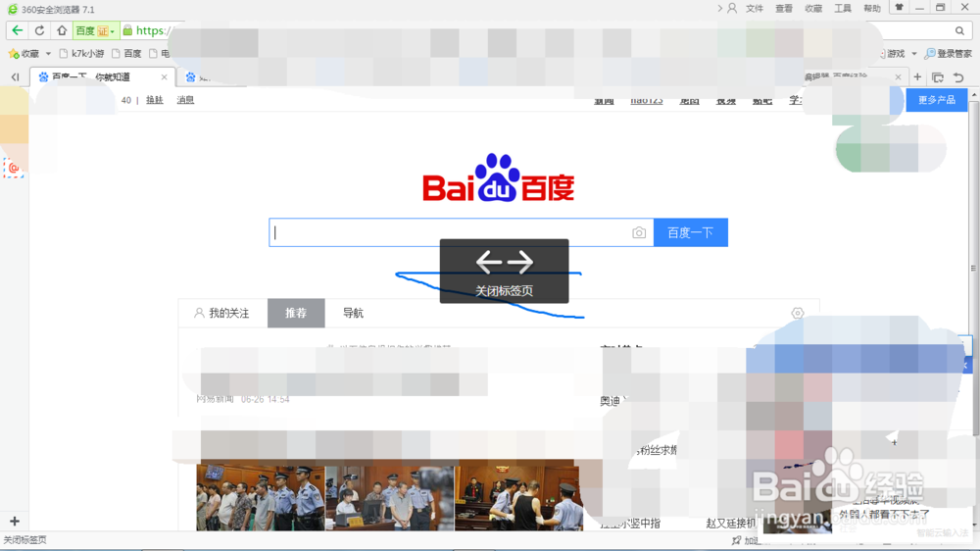Screen dimensions: 980x551
Task: Open the 收藏 menu in title bar
Action: pyautogui.click(x=813, y=9)
